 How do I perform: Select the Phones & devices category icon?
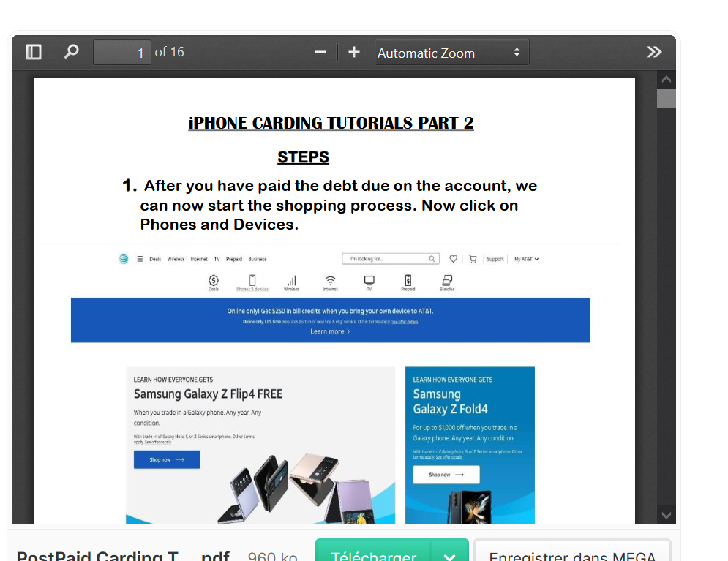pyautogui.click(x=252, y=282)
